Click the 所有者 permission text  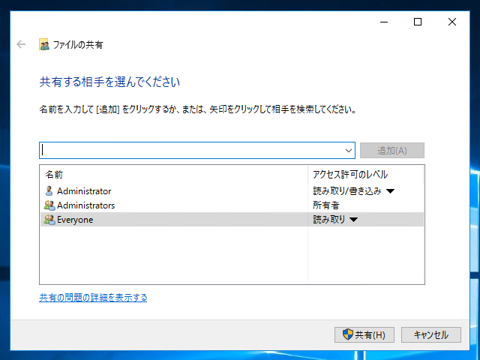click(326, 205)
